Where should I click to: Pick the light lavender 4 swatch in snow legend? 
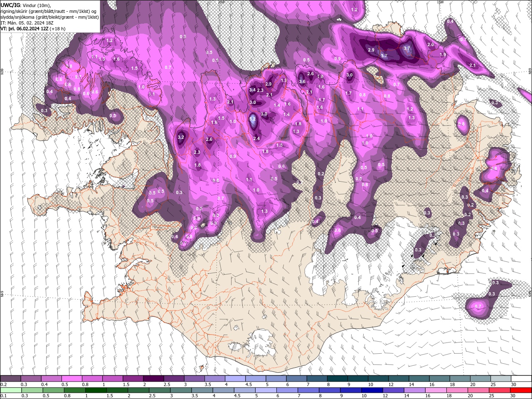(235, 379)
